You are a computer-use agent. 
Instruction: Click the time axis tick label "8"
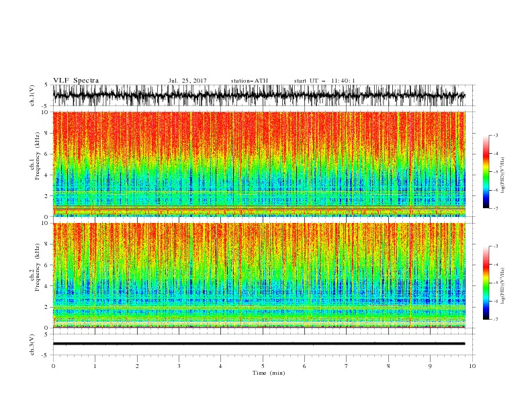(388, 366)
